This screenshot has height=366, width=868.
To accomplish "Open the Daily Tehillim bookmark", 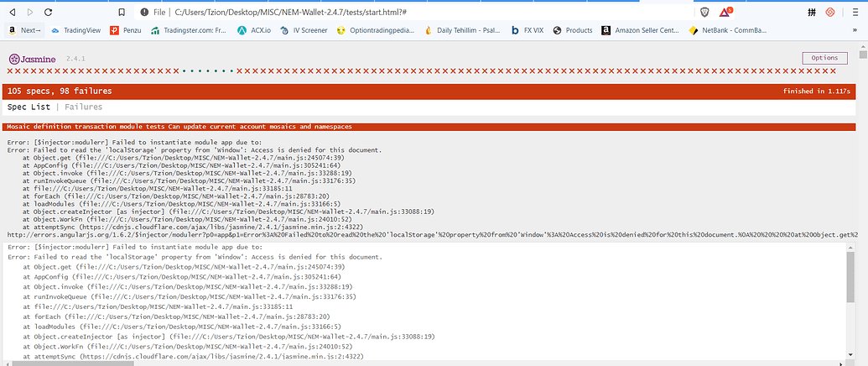I will point(463,30).
